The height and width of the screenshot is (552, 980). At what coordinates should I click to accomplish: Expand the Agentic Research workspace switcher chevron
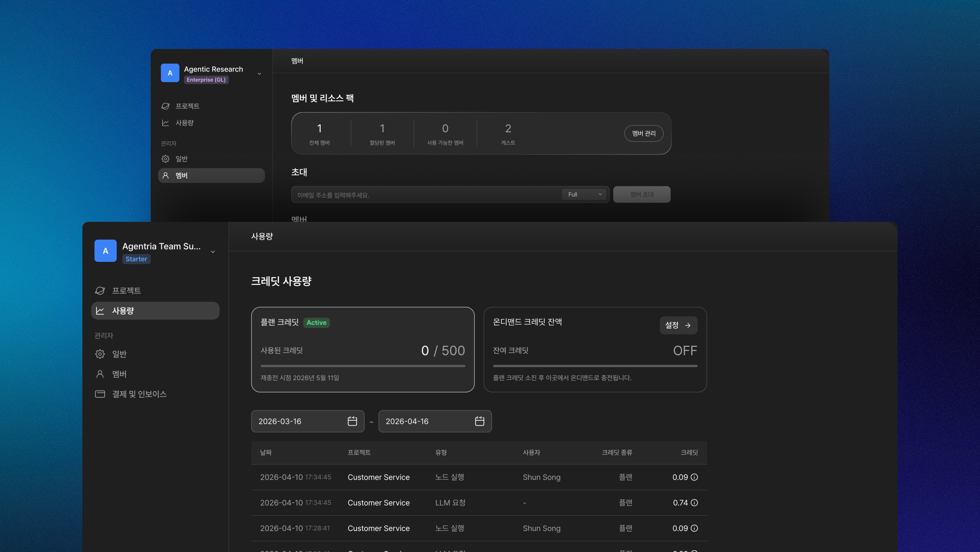click(259, 74)
